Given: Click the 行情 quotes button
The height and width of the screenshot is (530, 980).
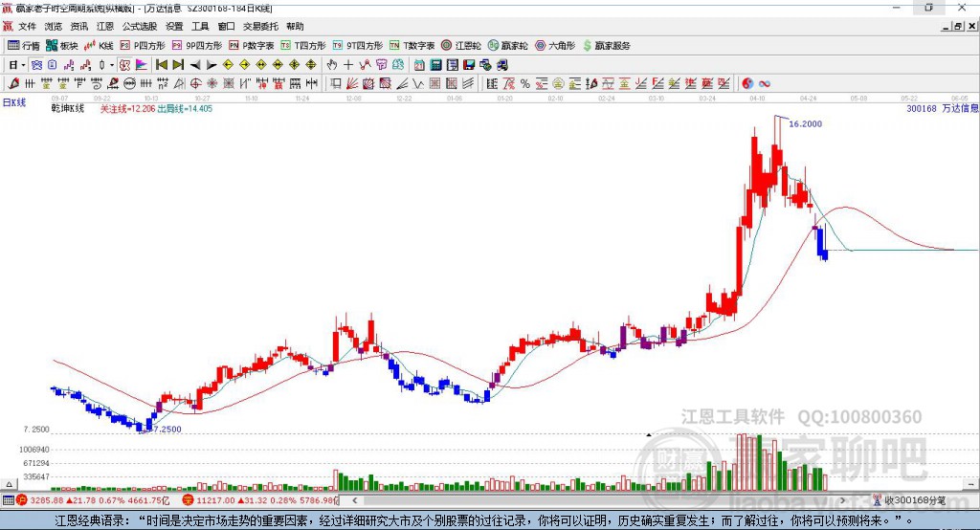Looking at the screenshot, I should click(23, 46).
